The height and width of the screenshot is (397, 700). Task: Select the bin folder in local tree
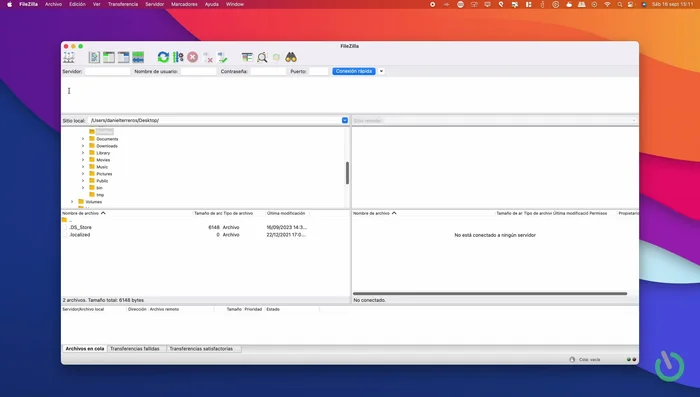[x=99, y=188]
